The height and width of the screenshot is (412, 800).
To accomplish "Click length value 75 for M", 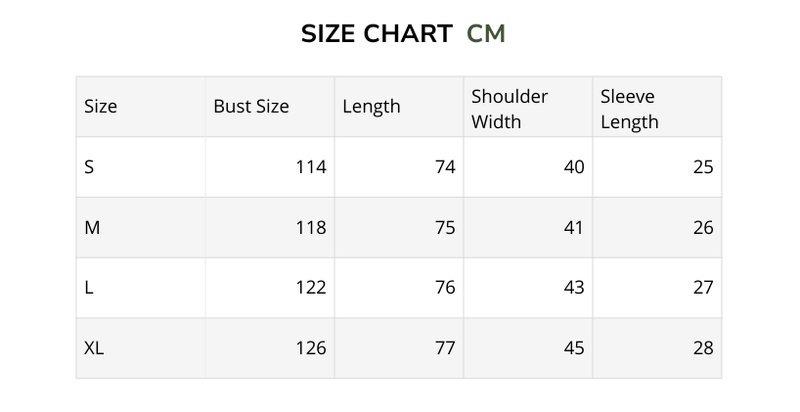I will 445,227.
